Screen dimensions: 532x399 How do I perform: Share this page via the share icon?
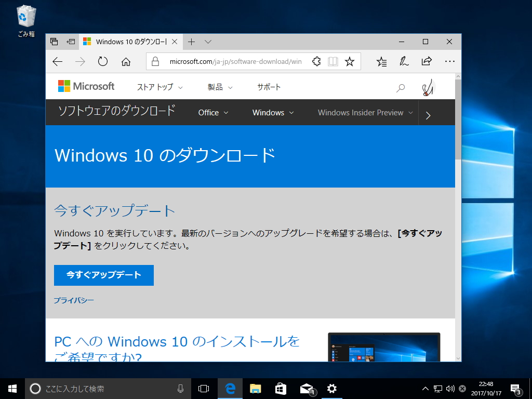coord(426,61)
